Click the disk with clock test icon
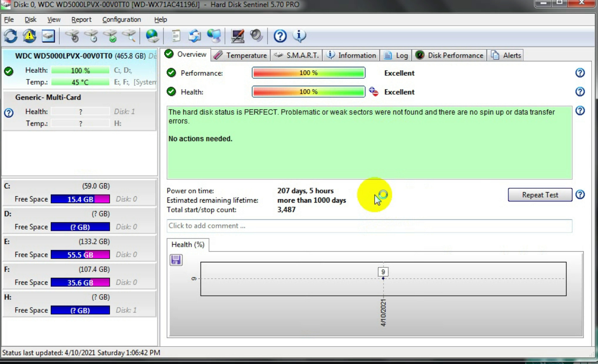598x364 pixels. pyautogui.click(x=92, y=36)
